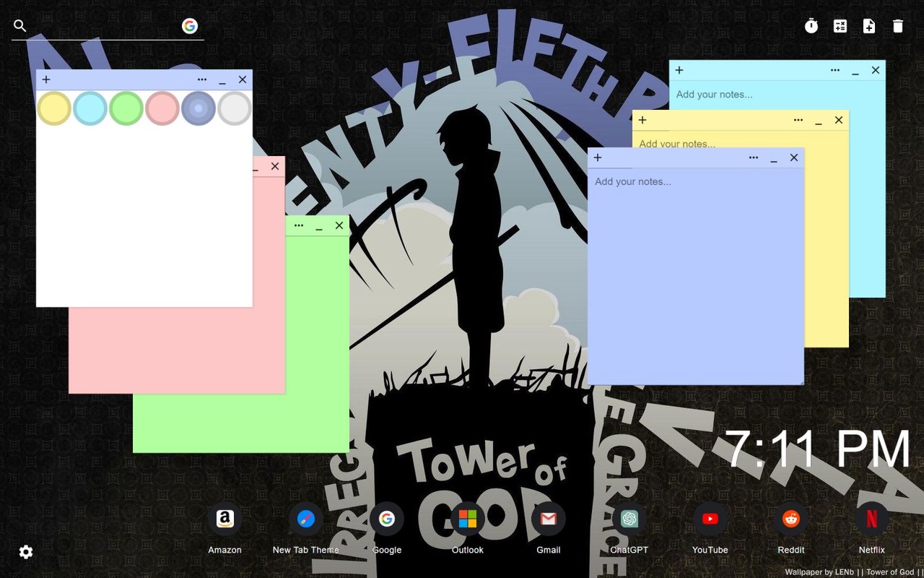Select the periwinkle blue color swatch
This screenshot has width=924, height=578.
199,108
